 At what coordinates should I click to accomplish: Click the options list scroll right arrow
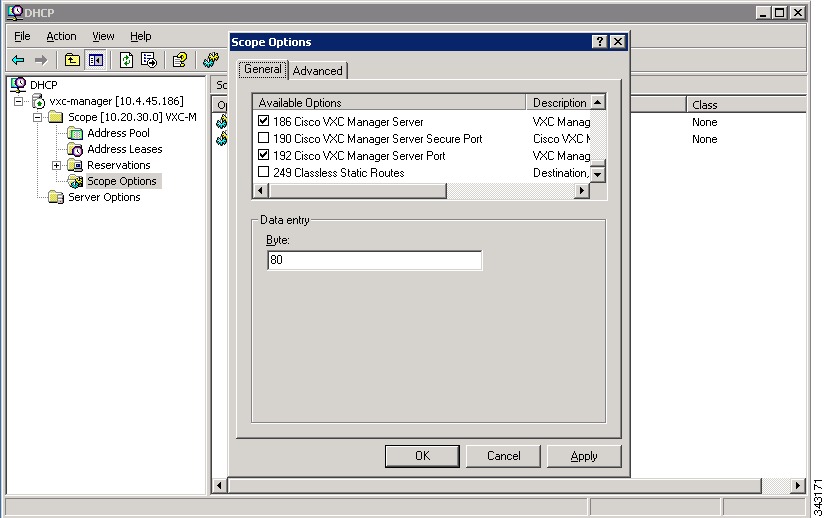coord(582,190)
